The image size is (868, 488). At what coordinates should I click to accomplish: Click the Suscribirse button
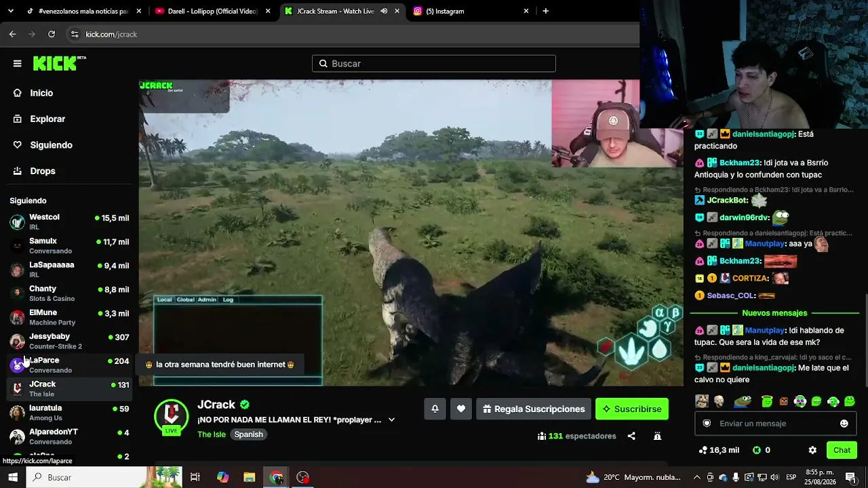point(632,409)
